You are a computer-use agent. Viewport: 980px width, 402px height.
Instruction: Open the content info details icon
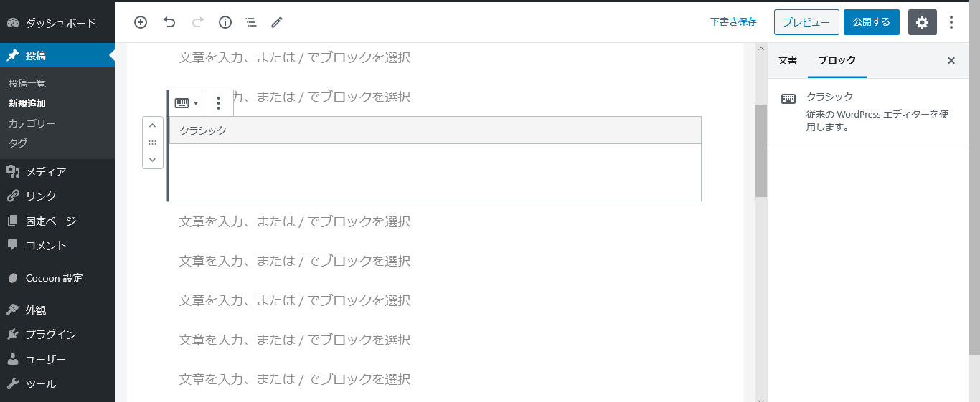tap(225, 22)
